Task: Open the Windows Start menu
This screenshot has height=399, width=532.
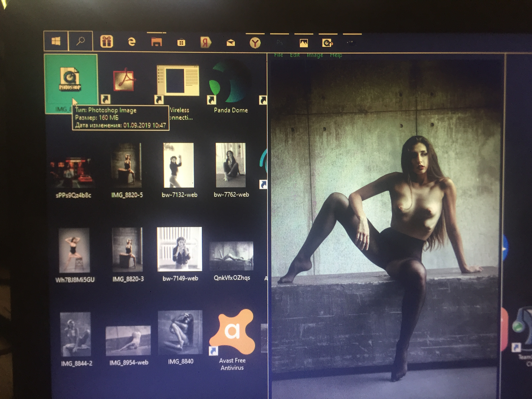Action: [56, 41]
